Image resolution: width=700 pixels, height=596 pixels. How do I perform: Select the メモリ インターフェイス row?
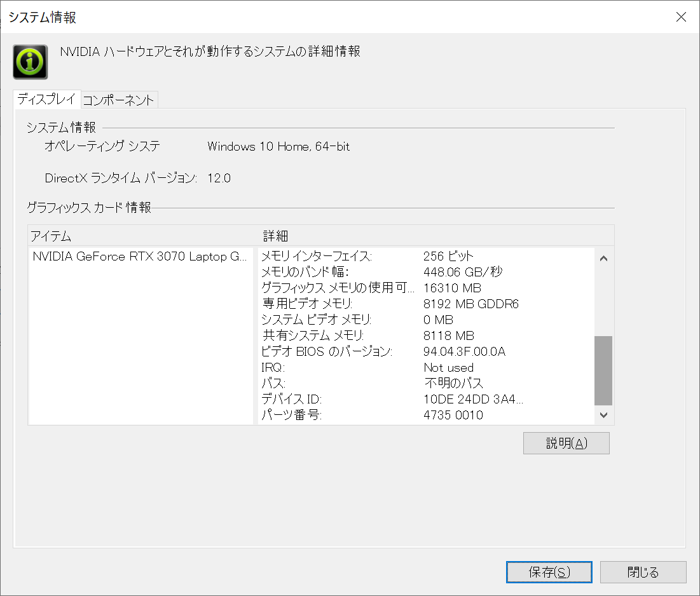427,257
